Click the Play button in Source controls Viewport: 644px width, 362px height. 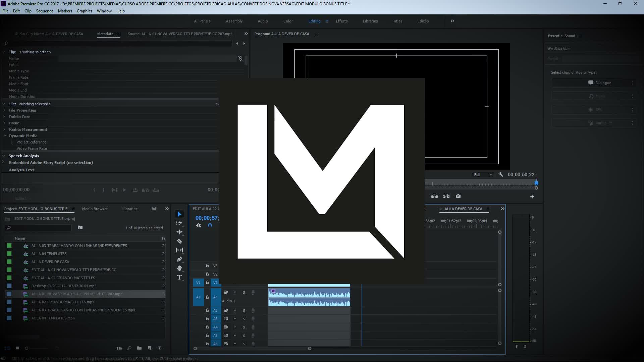[x=124, y=190]
